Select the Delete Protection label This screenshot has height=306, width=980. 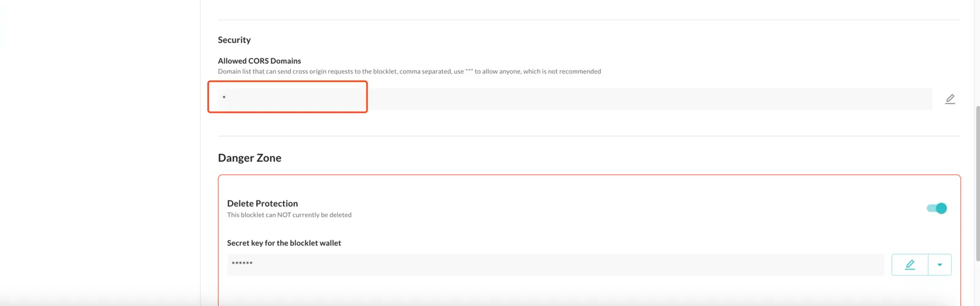click(263, 204)
